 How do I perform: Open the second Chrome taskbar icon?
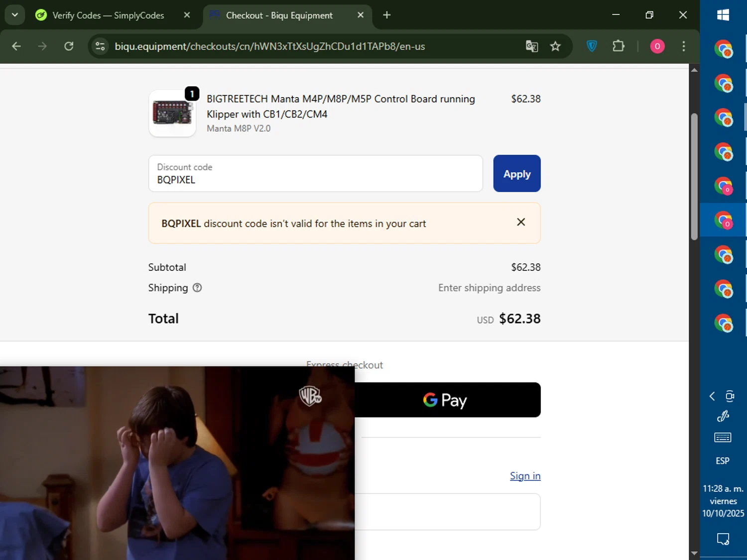pyautogui.click(x=723, y=84)
